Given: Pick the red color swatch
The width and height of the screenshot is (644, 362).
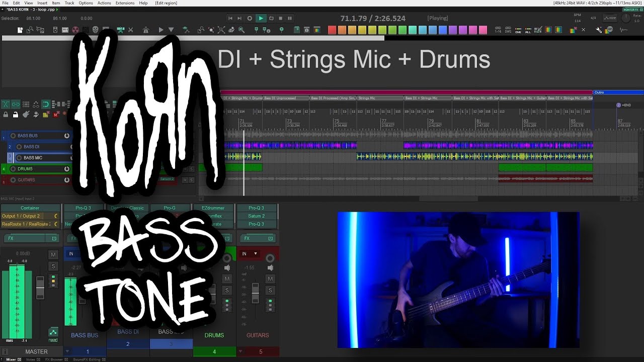Looking at the screenshot, I should click(x=332, y=30).
